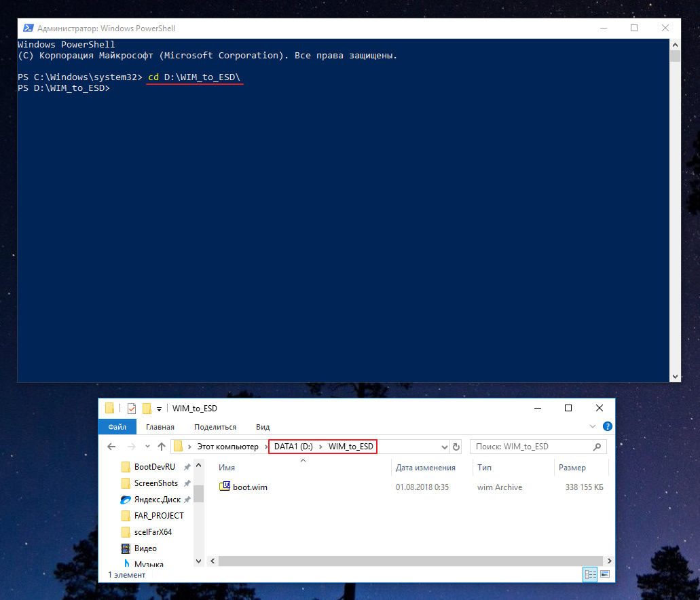Click the boot.wim size 338 155 КБ
The height and width of the screenshot is (600, 700).
(x=584, y=487)
